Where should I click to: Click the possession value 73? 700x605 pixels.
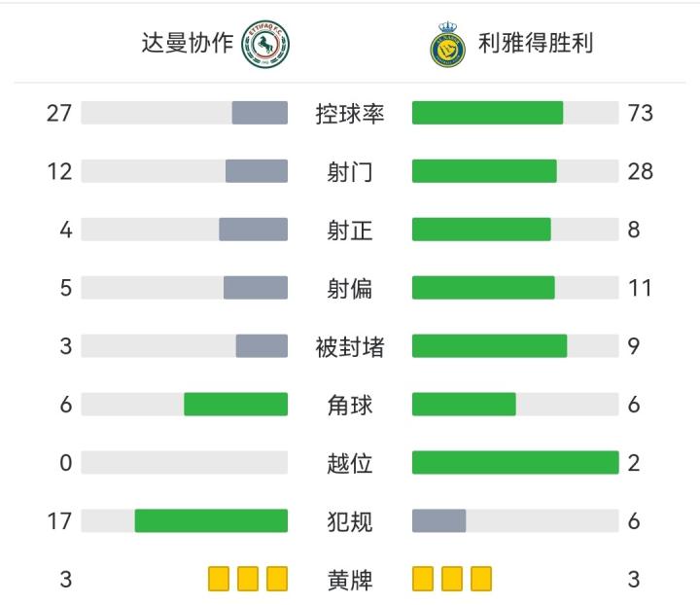pos(640,113)
